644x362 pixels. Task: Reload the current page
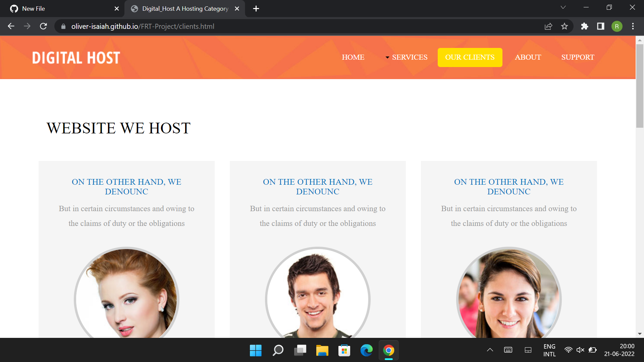43,26
